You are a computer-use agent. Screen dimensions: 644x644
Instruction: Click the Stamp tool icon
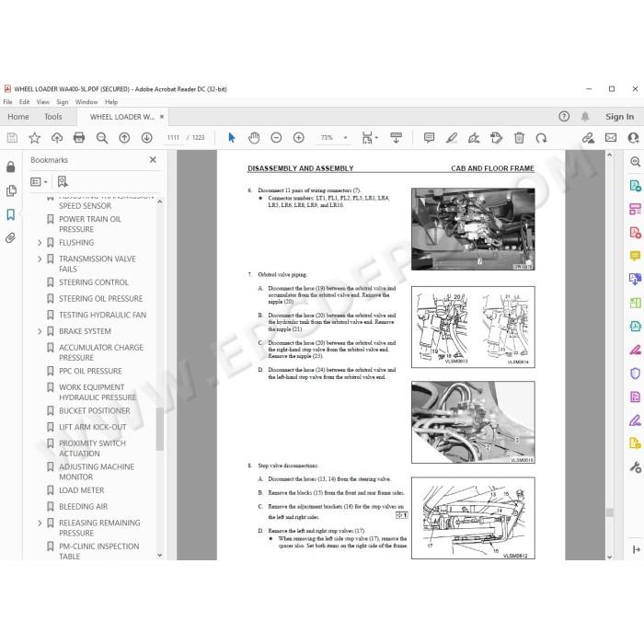pyautogui.click(x=496, y=138)
